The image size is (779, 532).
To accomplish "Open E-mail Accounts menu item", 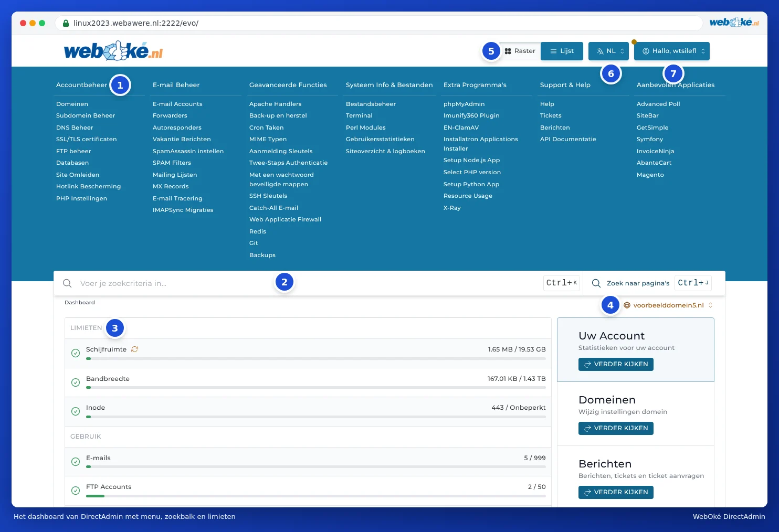I will [x=177, y=104].
